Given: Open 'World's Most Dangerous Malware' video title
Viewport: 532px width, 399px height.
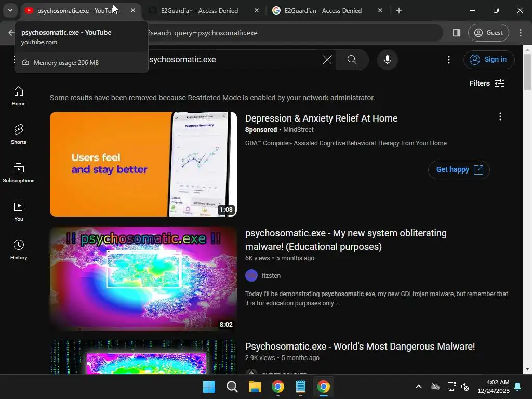Looking at the screenshot, I should pyautogui.click(x=360, y=347).
